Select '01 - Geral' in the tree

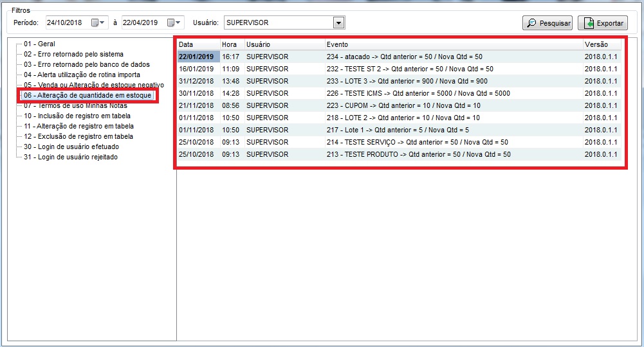pyautogui.click(x=39, y=44)
